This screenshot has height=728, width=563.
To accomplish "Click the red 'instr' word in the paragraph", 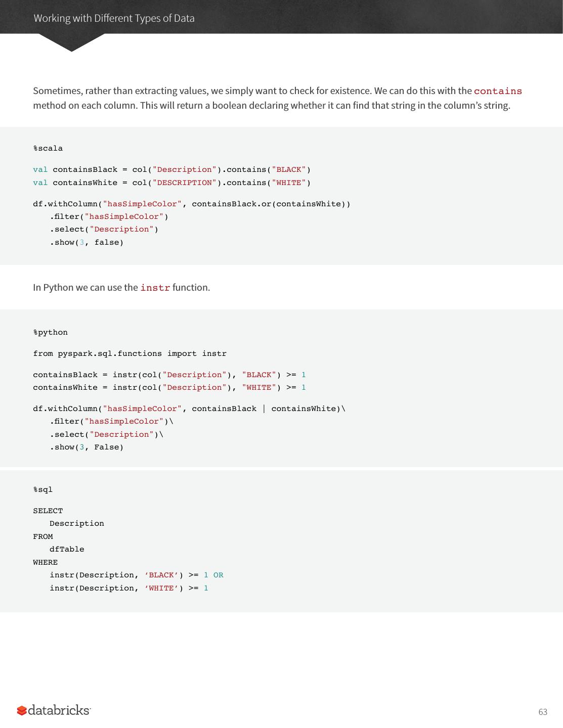I will [x=155, y=288].
